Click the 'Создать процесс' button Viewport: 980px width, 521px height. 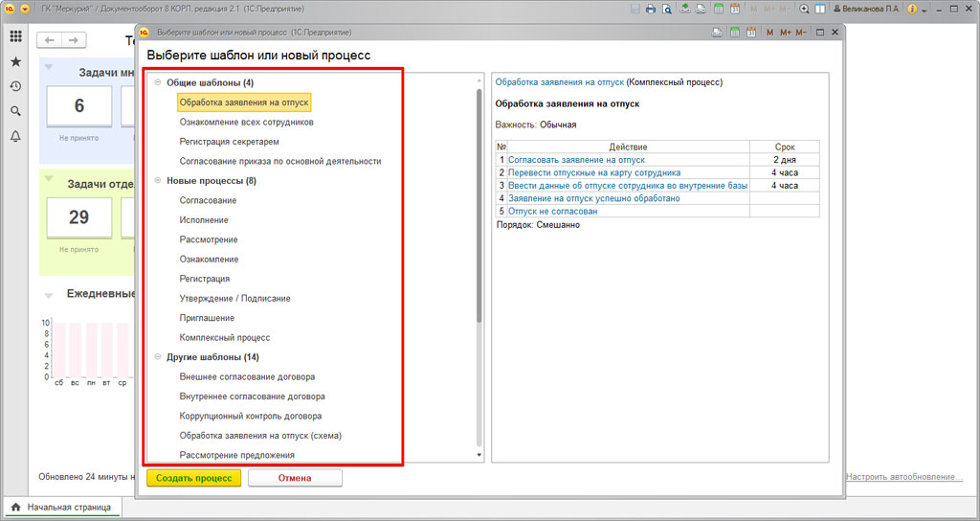[194, 478]
